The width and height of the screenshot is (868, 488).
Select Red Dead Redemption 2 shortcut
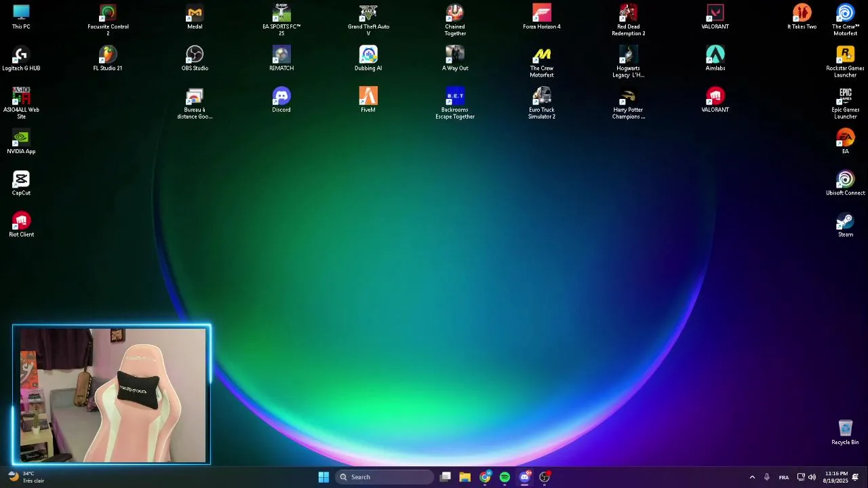pyautogui.click(x=629, y=20)
